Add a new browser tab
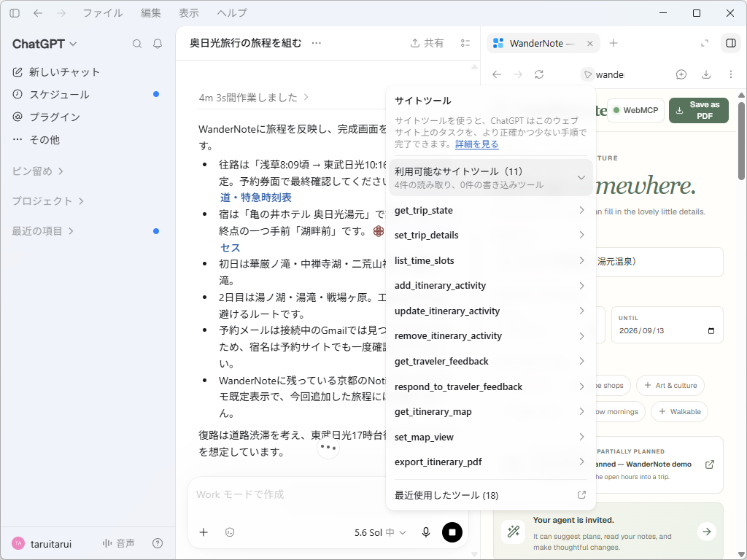The height and width of the screenshot is (560, 747). click(614, 43)
